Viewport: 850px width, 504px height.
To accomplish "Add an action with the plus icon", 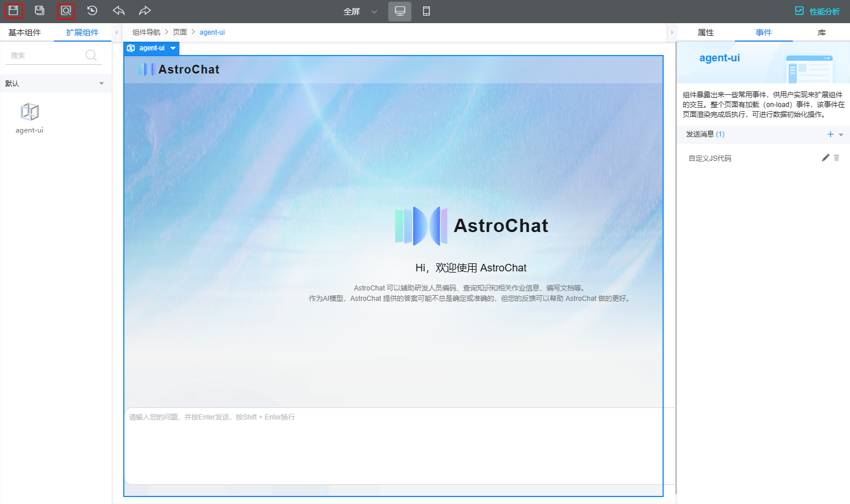I will (830, 134).
